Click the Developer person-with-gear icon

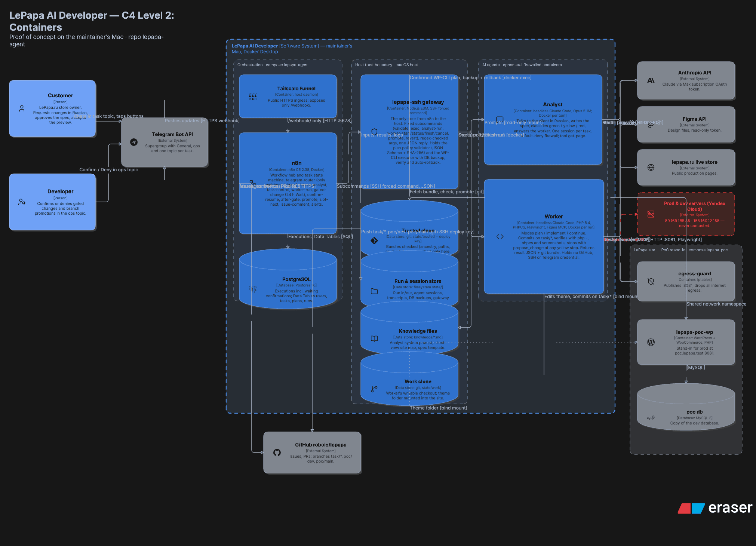point(22,202)
